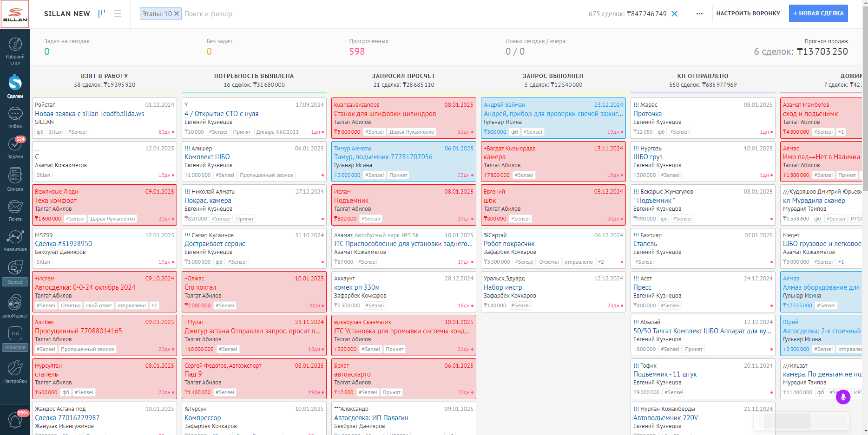Click Принят tag on автоаскарго card
This screenshot has width=868, height=435.
[391, 392]
